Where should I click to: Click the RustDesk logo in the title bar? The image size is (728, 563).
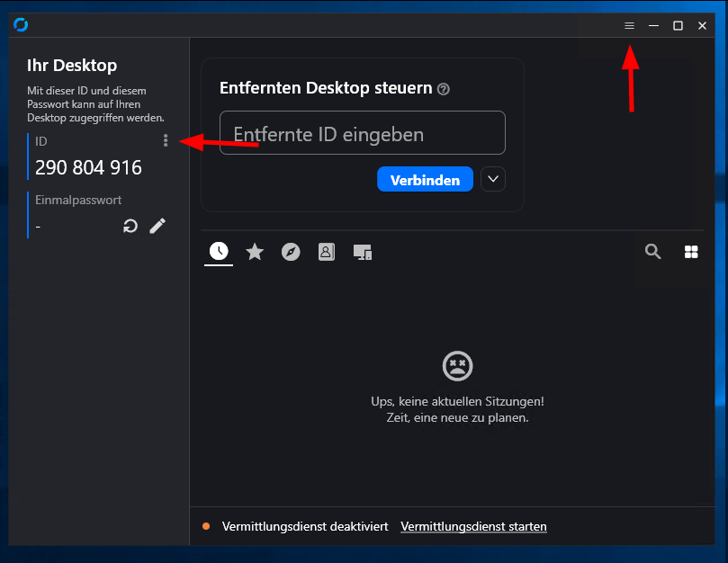tap(21, 24)
